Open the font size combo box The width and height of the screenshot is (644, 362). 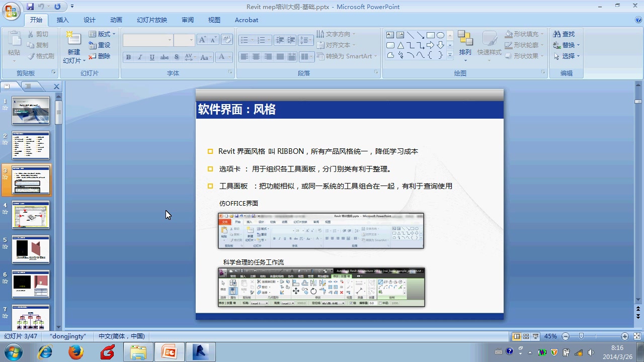pyautogui.click(x=184, y=40)
